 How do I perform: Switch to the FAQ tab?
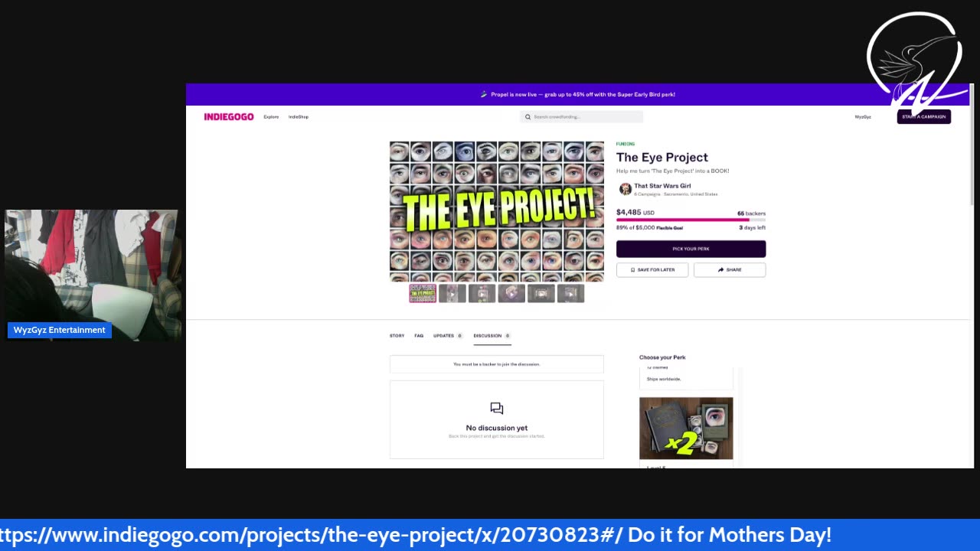coord(419,336)
